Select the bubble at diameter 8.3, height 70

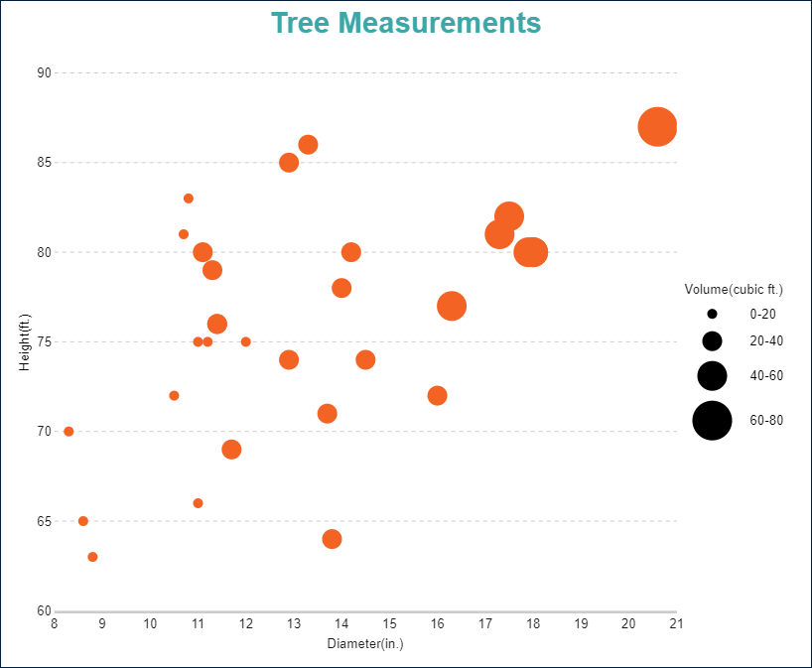coord(68,432)
